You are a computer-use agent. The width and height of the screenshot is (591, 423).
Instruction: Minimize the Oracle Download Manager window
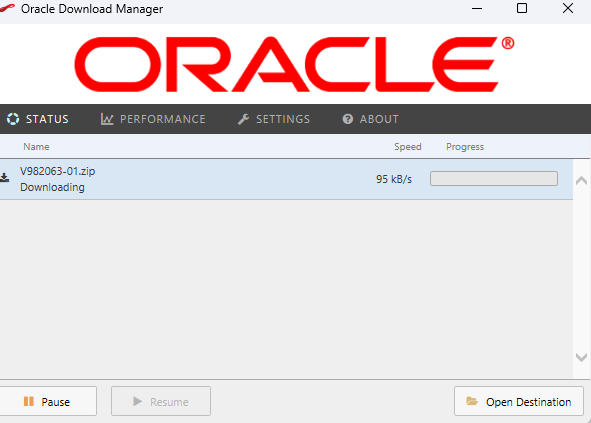(477, 8)
